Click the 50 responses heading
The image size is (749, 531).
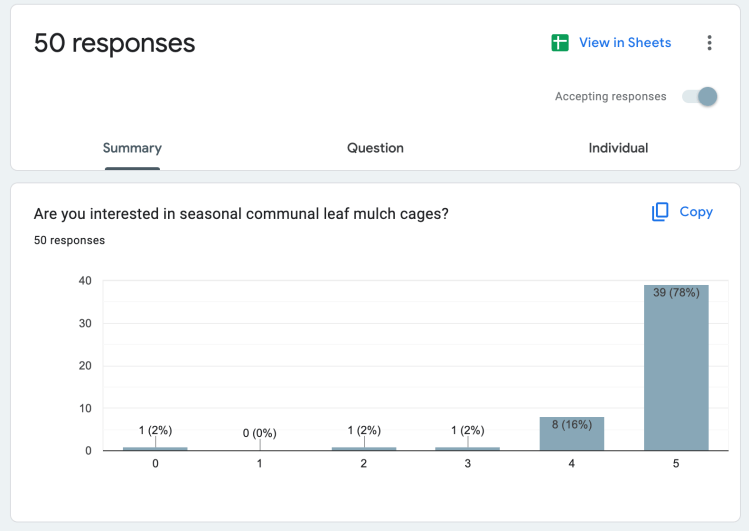115,43
